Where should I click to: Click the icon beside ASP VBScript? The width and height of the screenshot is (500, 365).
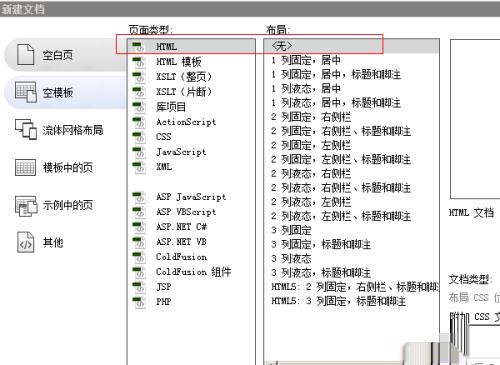click(139, 212)
